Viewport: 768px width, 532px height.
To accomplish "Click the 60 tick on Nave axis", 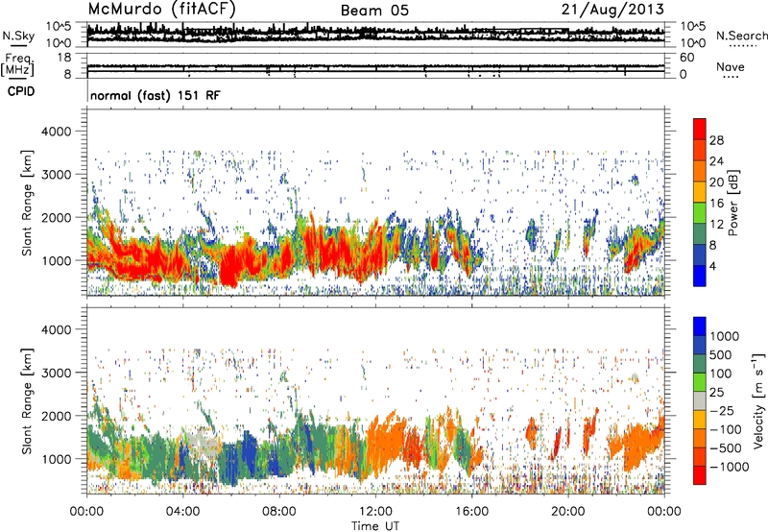I will pos(687,58).
